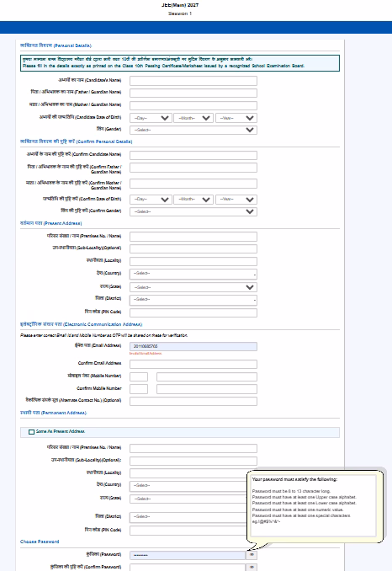Viewport: 392px width, 571px height.
Task: Click the Confirm Personal Details heading
Action: pyautogui.click(x=76, y=141)
